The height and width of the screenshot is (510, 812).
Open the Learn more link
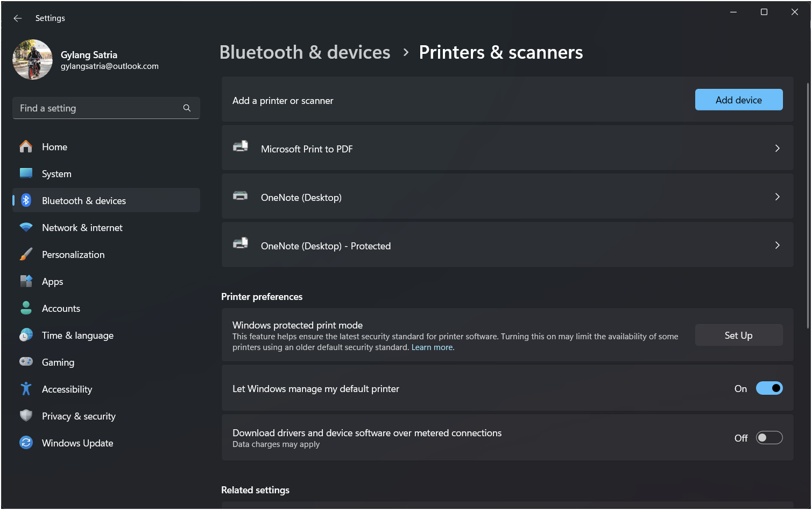click(433, 347)
